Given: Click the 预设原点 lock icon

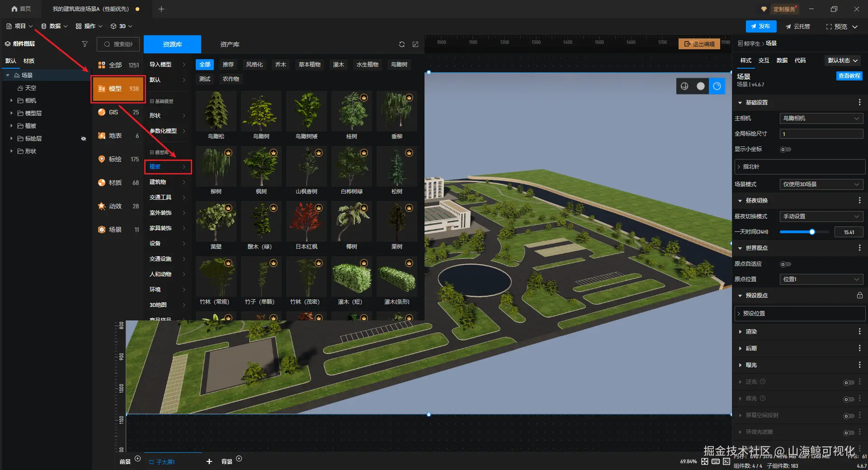Looking at the screenshot, I should coord(859,295).
